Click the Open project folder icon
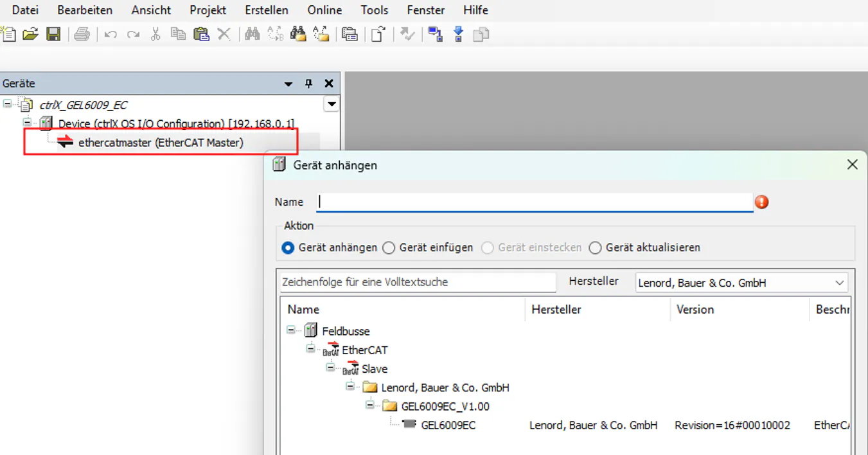The width and height of the screenshot is (868, 455). 30,34
